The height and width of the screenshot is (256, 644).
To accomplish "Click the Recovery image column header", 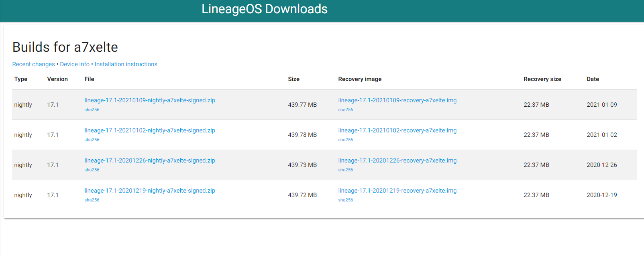I will 360,79.
